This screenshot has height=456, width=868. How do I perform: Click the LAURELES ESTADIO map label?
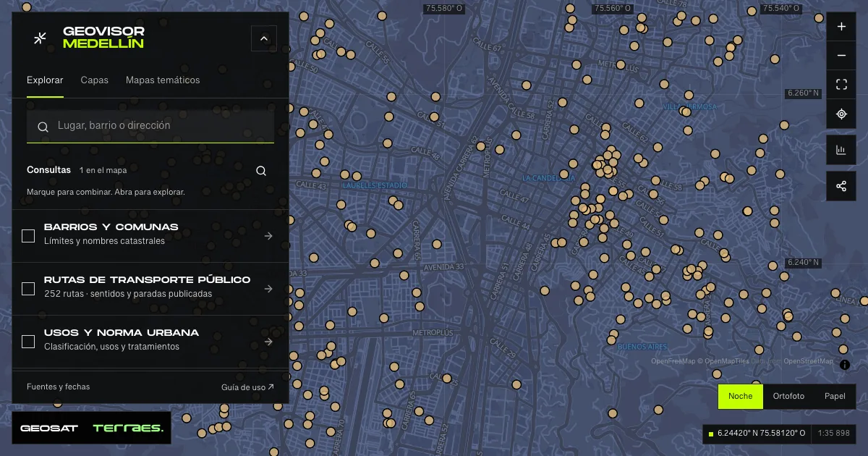[x=375, y=185]
